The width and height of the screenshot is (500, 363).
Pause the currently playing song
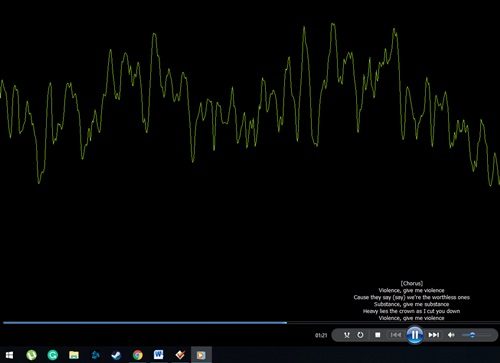[415, 335]
